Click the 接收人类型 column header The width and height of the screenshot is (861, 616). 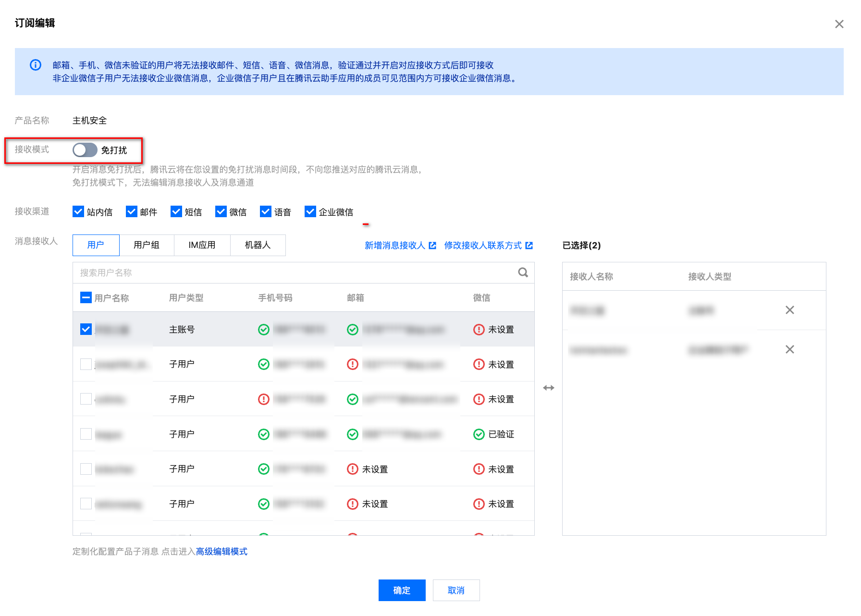[710, 276]
